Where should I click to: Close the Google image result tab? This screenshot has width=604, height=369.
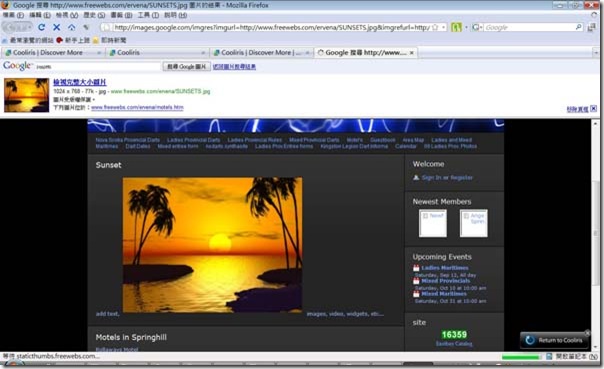click(x=412, y=53)
